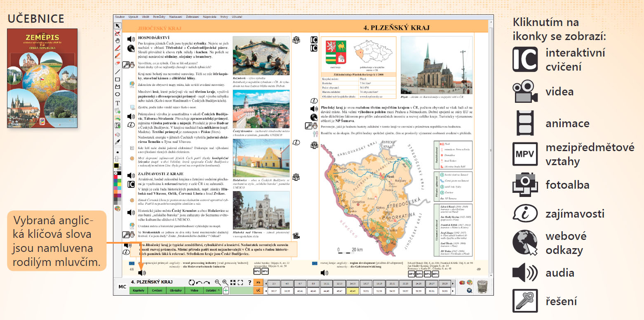Image resolution: width=644 pixels, height=320 pixels.
Task: Open the help question mark
Action: [x=249, y=282]
